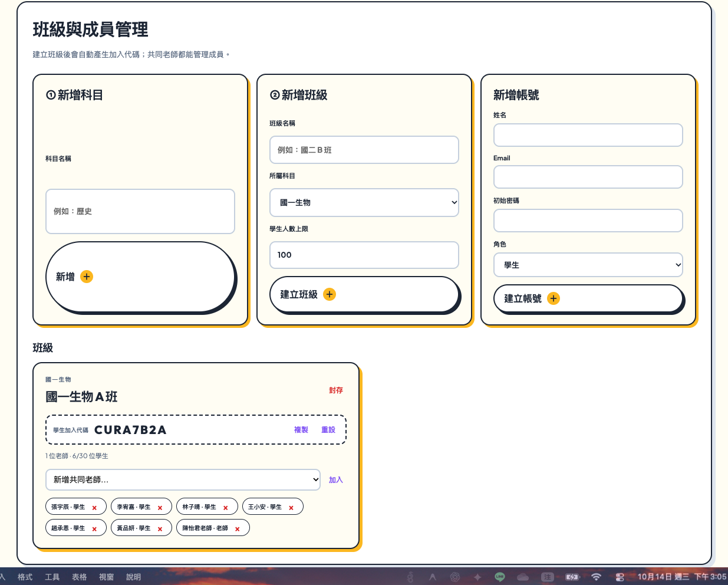Open the 工具 menu
Image resolution: width=728 pixels, height=585 pixels.
[52, 577]
